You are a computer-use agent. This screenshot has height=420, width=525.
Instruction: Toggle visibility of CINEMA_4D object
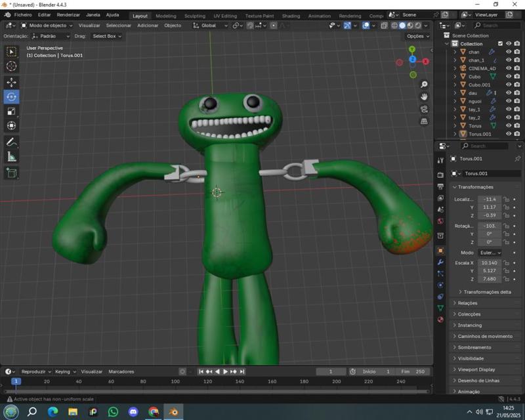(x=509, y=68)
